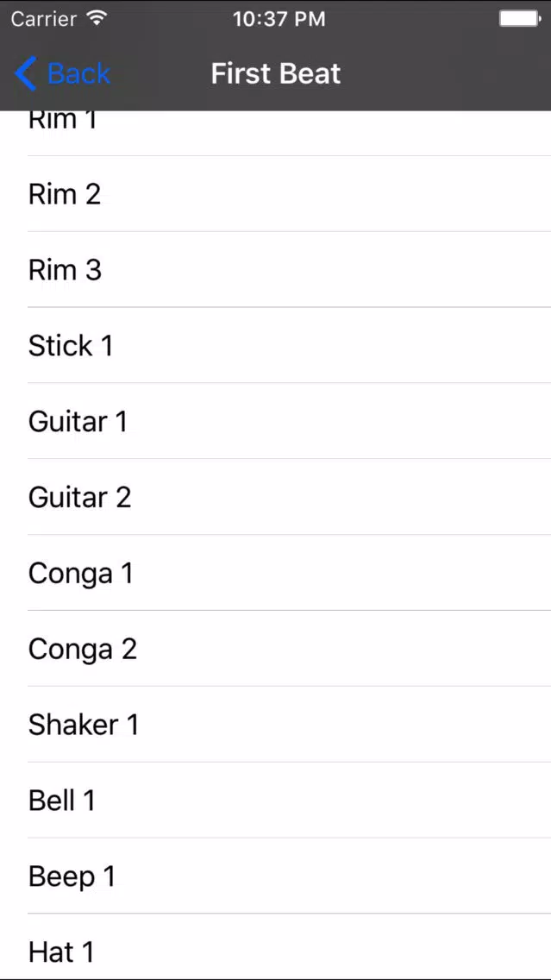This screenshot has width=551, height=980.
Task: Tap the First Beat title
Action: [276, 73]
